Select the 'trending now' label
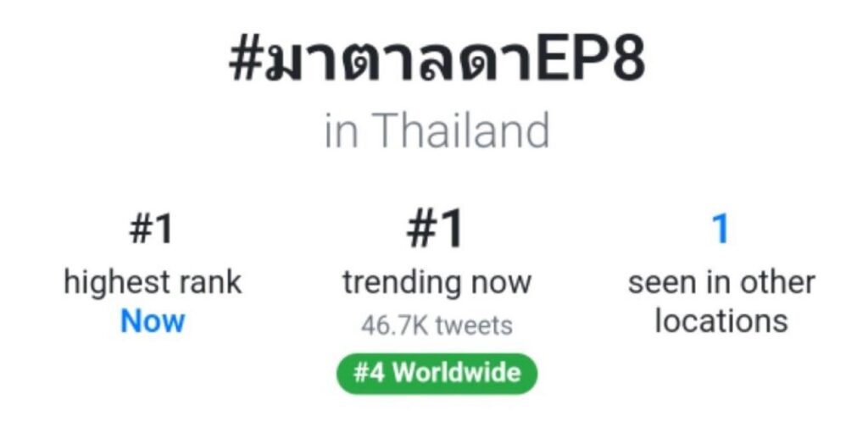Screen dimensions: 868x427 pyautogui.click(x=437, y=282)
